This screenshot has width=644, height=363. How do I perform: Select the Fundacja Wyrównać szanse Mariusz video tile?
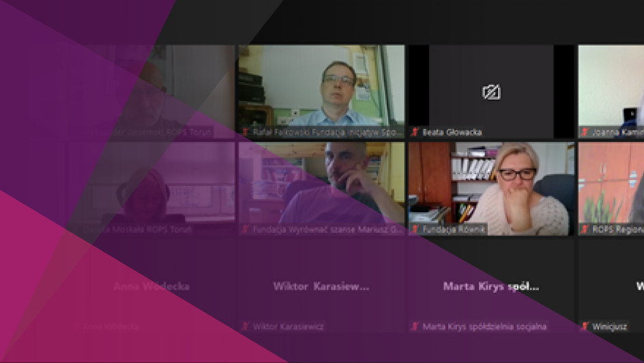321,188
